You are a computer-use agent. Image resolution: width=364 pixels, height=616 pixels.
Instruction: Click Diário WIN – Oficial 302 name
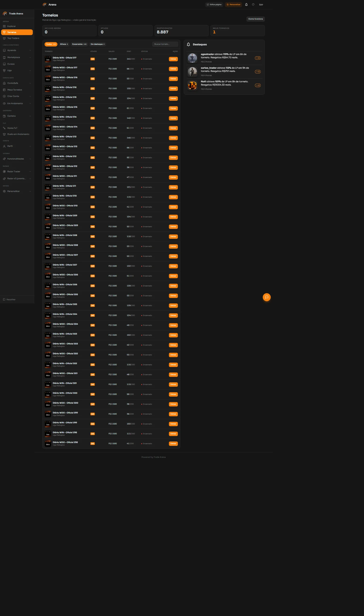pos(65,363)
